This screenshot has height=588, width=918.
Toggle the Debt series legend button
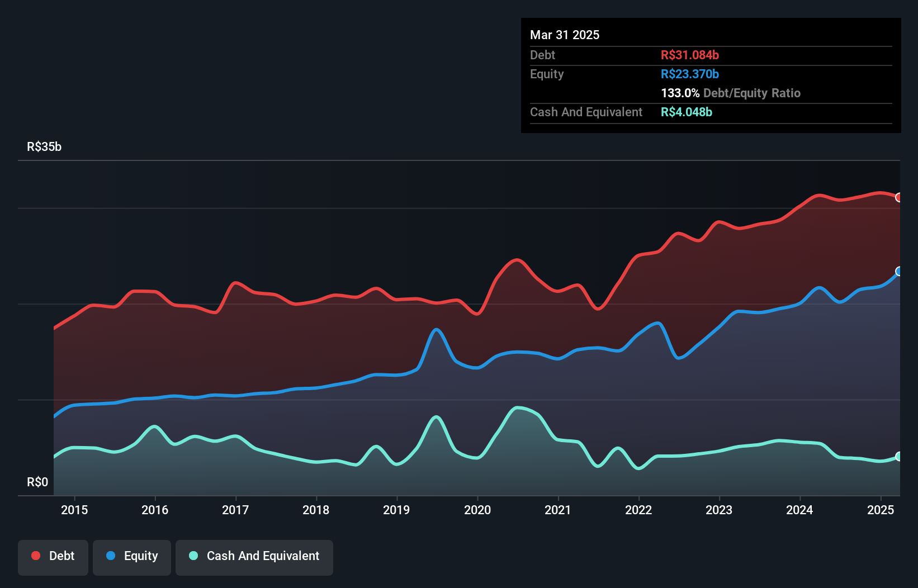coord(53,557)
